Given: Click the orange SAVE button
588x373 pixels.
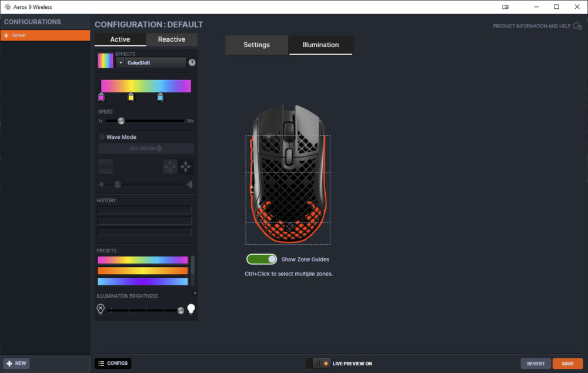Looking at the screenshot, I should 568,364.
